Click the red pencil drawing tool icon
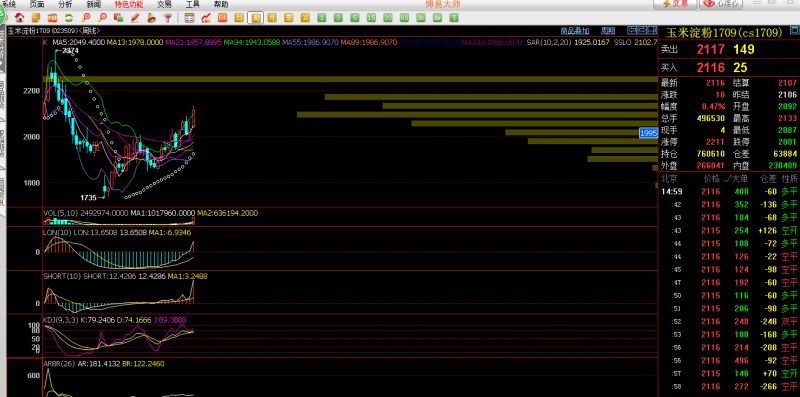 135,18
